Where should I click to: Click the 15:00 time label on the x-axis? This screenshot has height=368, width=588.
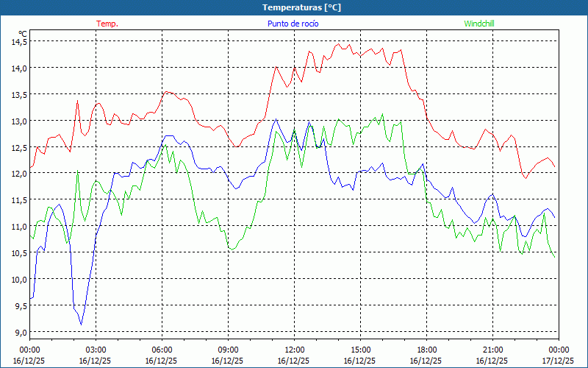360,350
